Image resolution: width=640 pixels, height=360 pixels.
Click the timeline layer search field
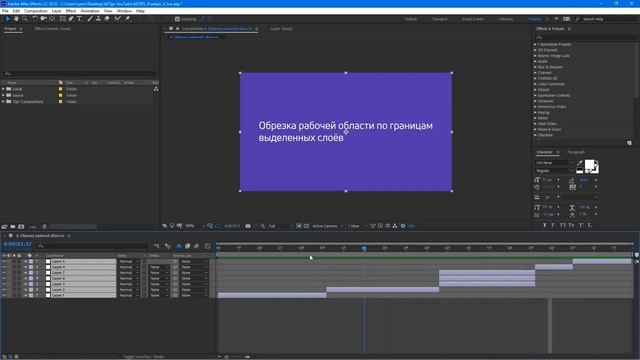(x=93, y=246)
